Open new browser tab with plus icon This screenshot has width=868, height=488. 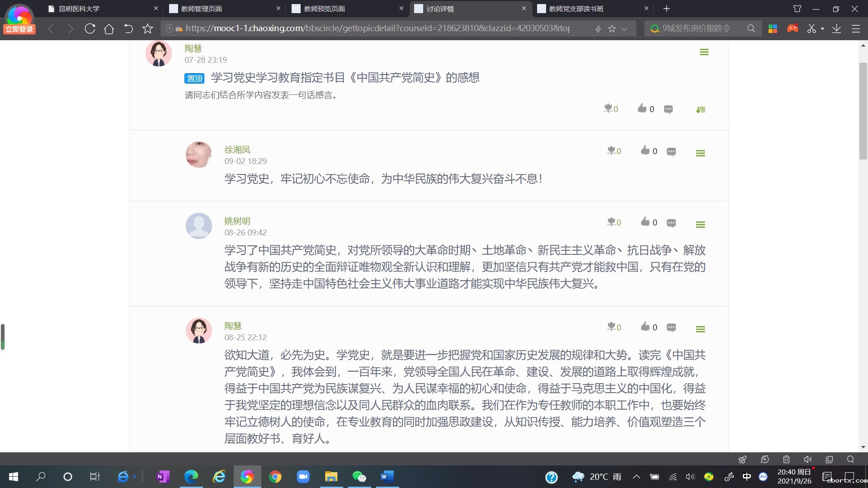[x=666, y=9]
